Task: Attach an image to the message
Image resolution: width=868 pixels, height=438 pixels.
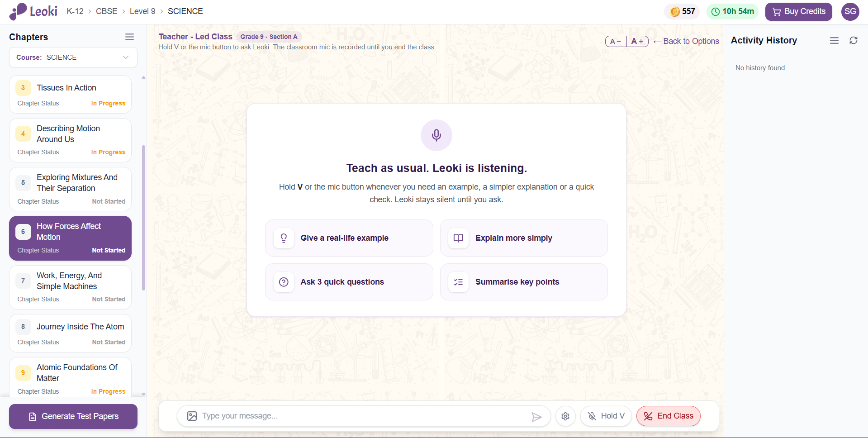Action: tap(192, 416)
